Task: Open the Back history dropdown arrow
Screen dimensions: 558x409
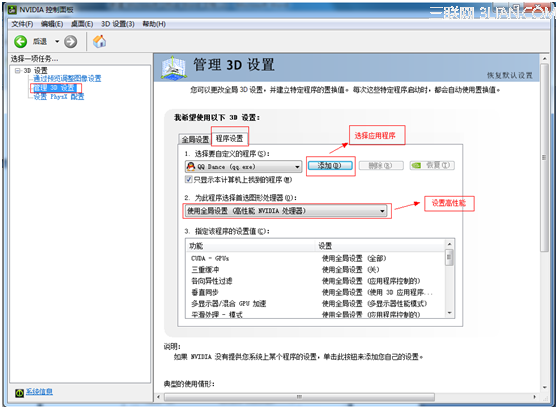Action: (x=57, y=42)
